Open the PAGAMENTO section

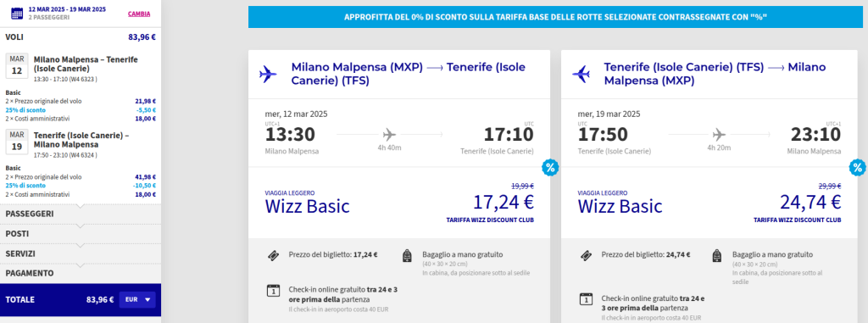coord(81,274)
